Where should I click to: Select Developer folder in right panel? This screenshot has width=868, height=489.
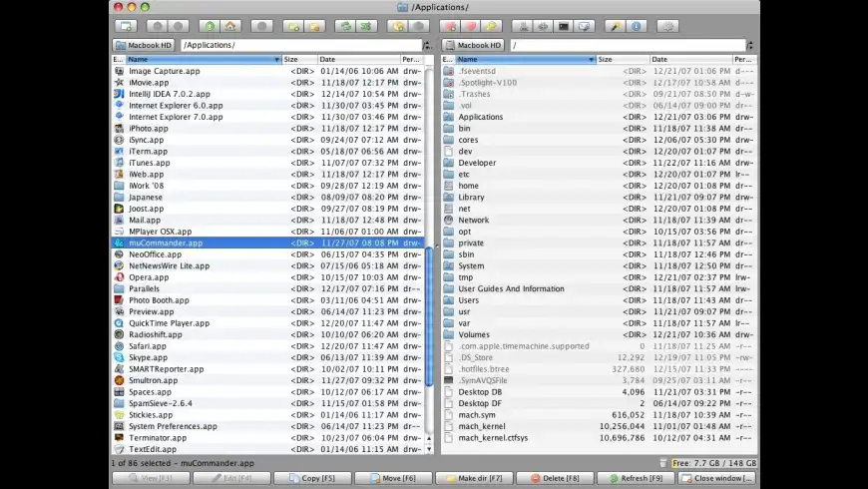[x=599, y=163]
